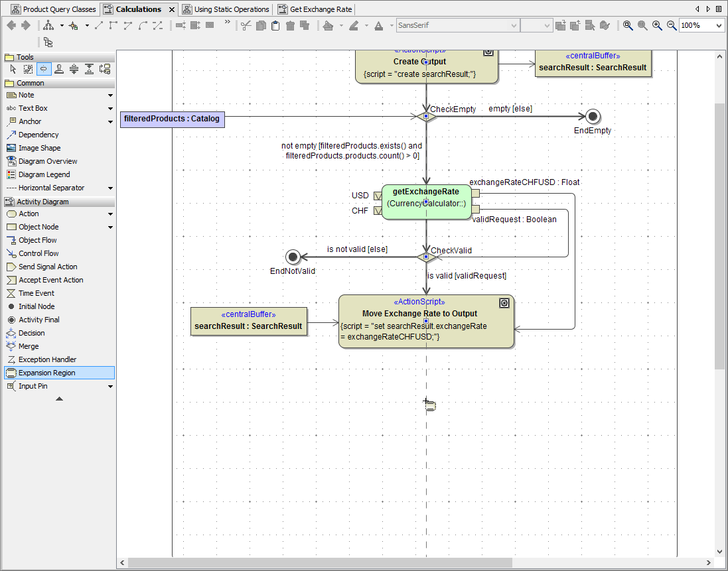This screenshot has width=728, height=571.
Task: Click the Delete trash can icon
Action: (290, 25)
